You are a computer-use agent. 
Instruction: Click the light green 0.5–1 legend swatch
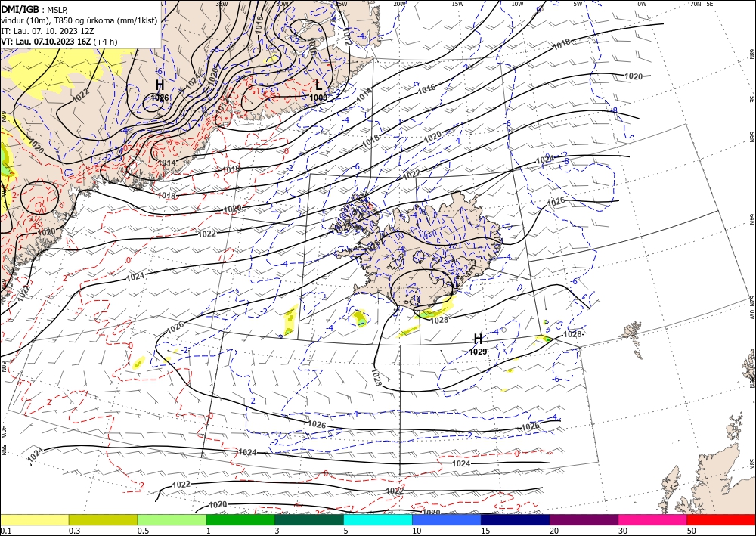pyautogui.click(x=172, y=519)
